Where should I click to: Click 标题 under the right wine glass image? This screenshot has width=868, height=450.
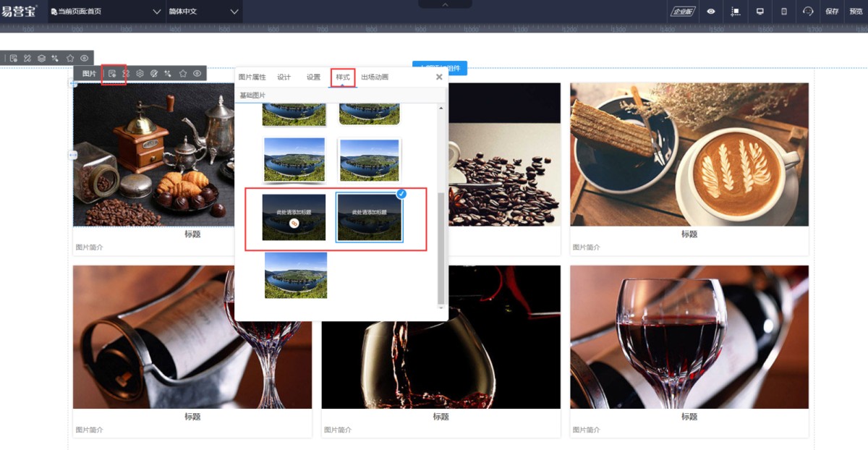(689, 417)
